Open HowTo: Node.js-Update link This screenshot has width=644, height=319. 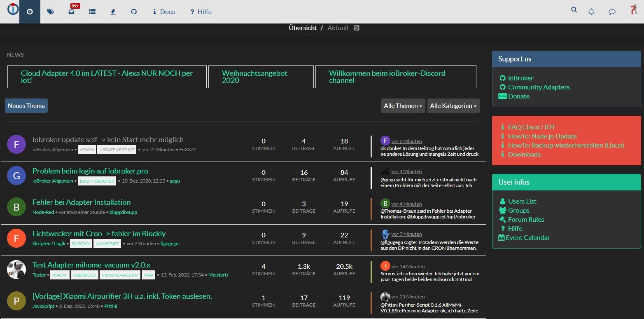(x=542, y=136)
